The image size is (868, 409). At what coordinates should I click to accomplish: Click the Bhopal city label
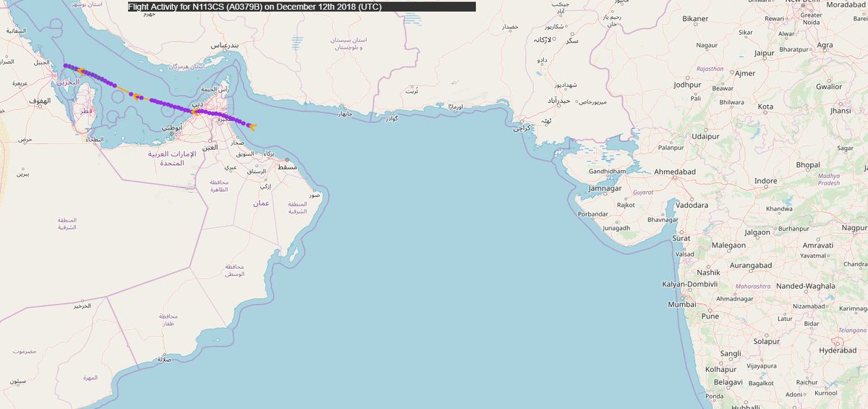808,165
